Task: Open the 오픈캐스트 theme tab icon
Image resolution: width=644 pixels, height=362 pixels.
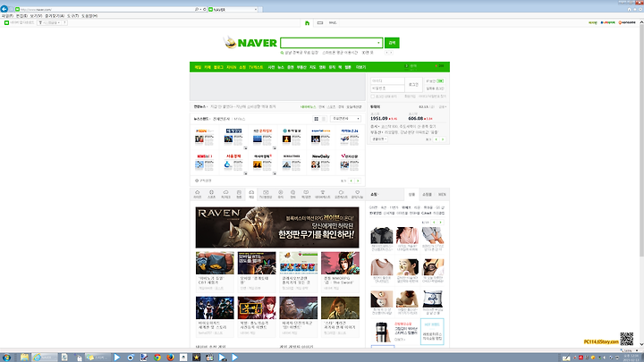Action: coord(341,194)
